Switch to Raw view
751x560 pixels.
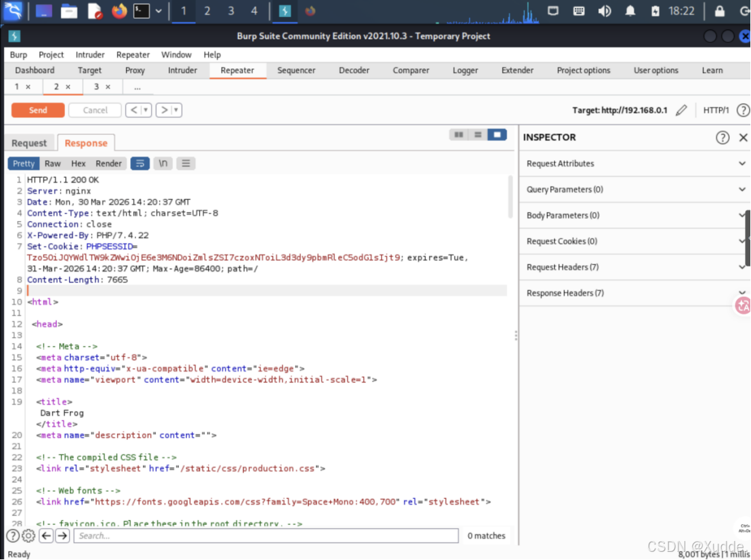pos(53,163)
